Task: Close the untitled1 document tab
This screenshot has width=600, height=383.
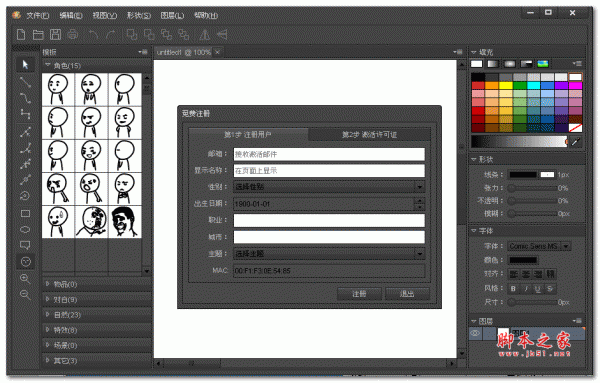Action: click(x=217, y=52)
